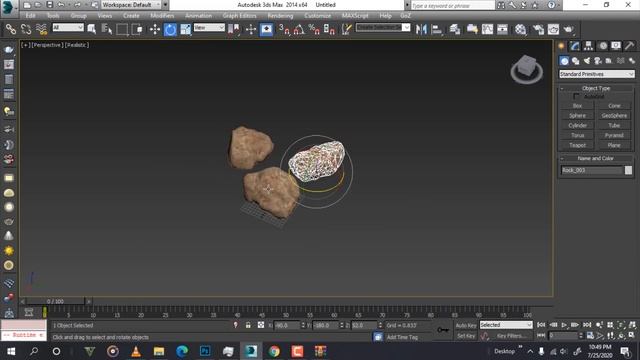Open the reference coordinate View dropdown
The image size is (640, 360).
209,27
